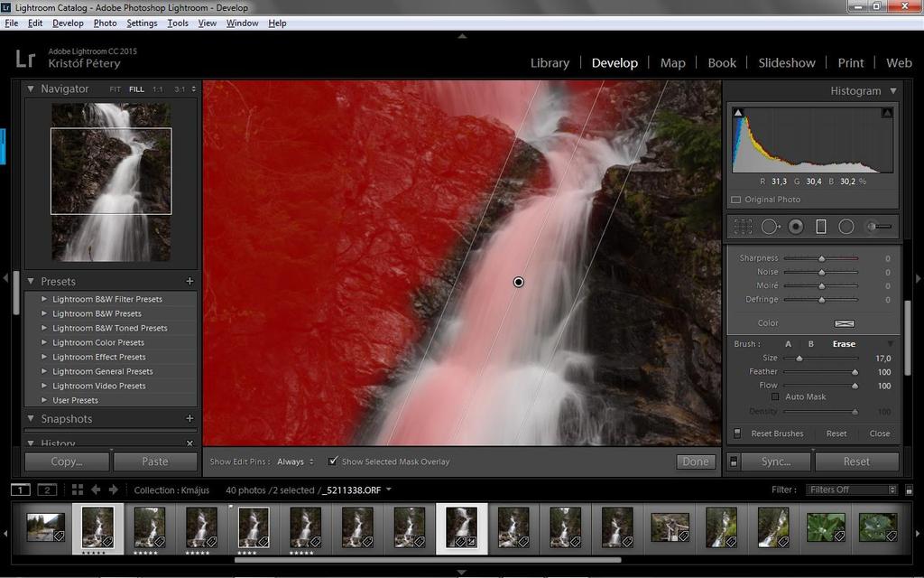Switch to the Slideshow module
924x578 pixels.
click(x=787, y=63)
